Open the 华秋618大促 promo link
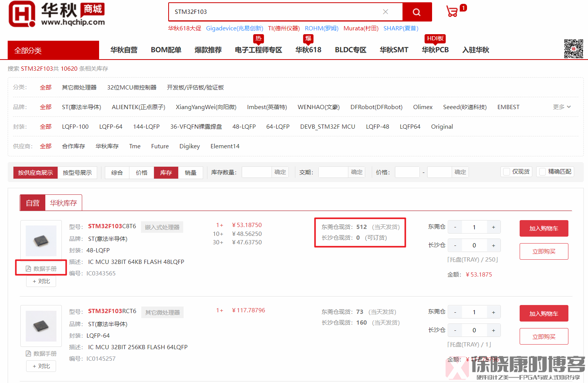Image resolution: width=588 pixels, height=383 pixels. [x=184, y=28]
